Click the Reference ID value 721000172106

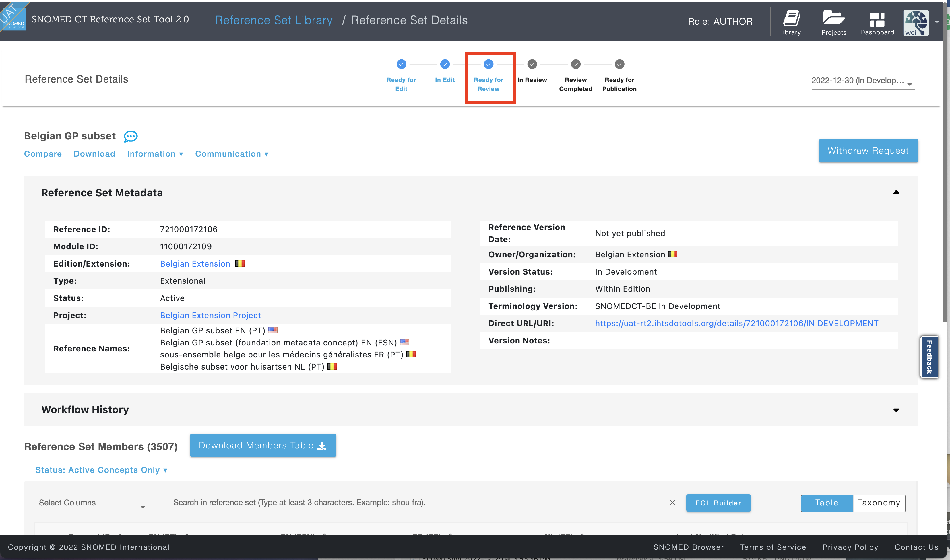[189, 230]
